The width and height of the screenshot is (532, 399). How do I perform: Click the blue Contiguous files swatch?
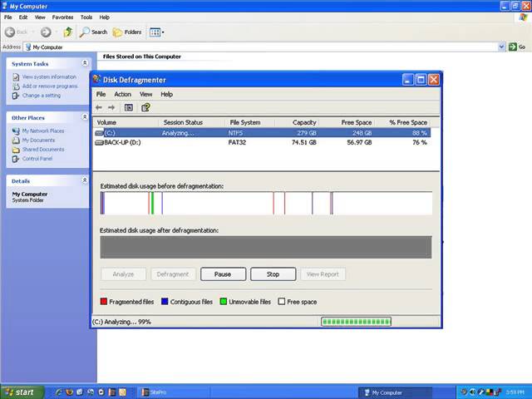tap(165, 301)
